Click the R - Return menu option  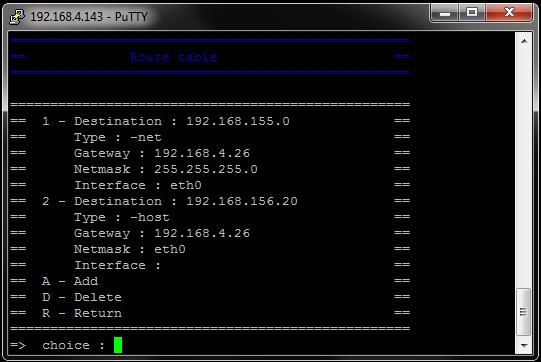pyautogui.click(x=82, y=313)
